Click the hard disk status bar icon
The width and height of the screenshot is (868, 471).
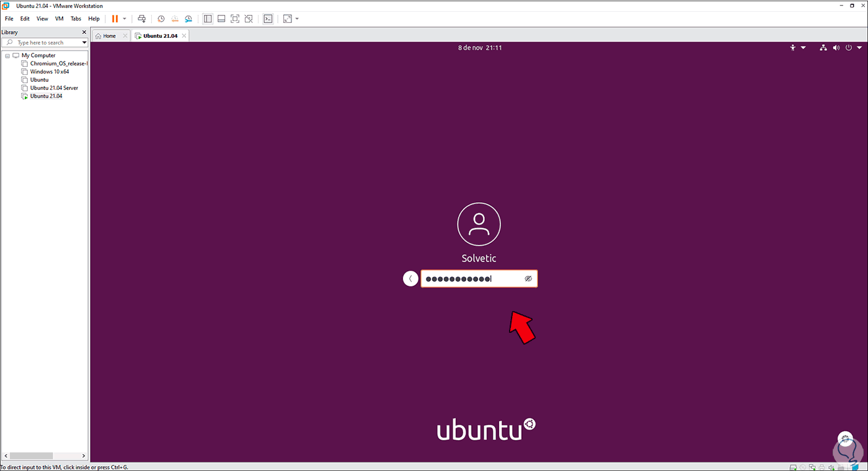pyautogui.click(x=794, y=467)
